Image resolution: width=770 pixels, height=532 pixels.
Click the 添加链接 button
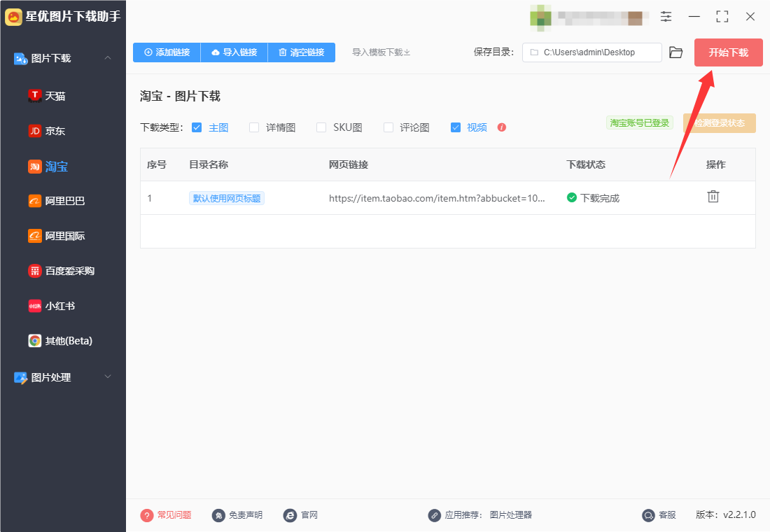[x=167, y=52]
